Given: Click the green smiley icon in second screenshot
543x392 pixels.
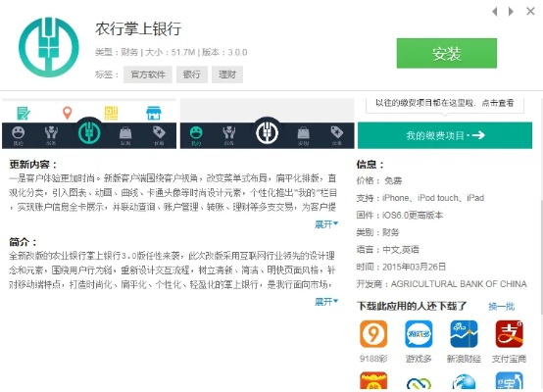Looking at the screenshot, I should 196,132.
